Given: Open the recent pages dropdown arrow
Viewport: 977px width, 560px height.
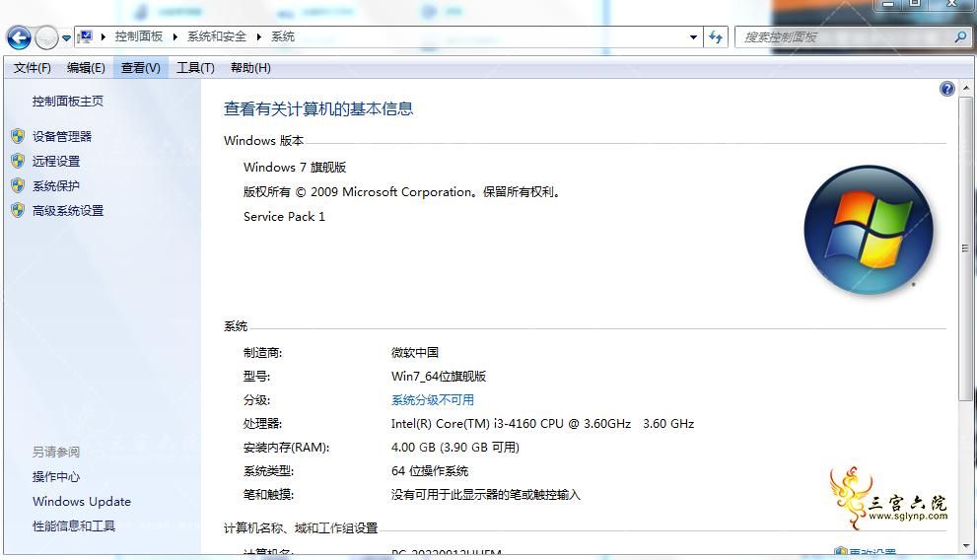Looking at the screenshot, I should (x=66, y=38).
